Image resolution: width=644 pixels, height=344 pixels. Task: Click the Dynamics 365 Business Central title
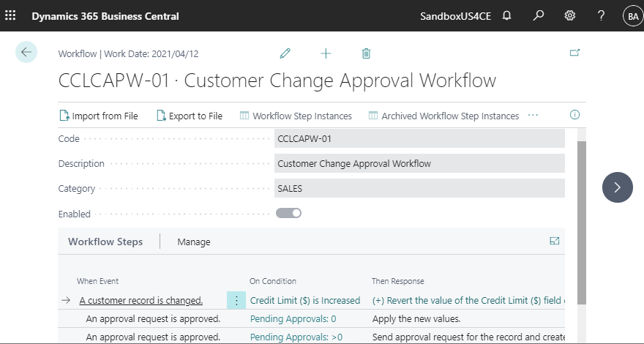(x=105, y=16)
